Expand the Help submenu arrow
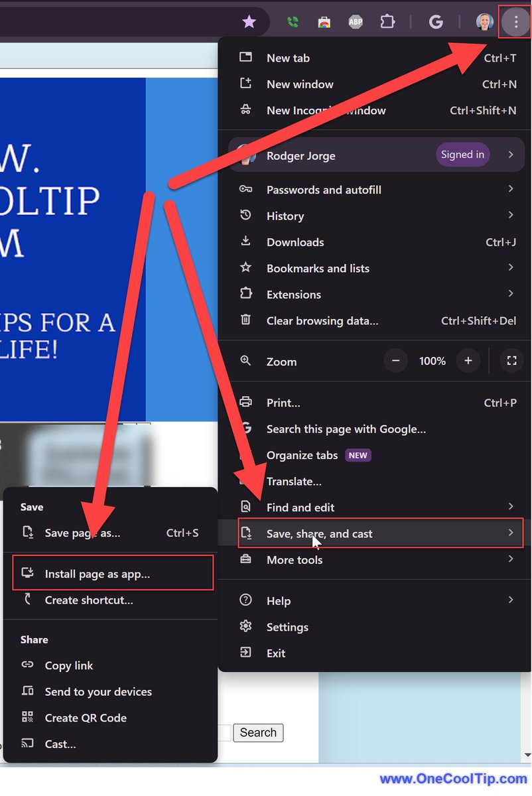The image size is (532, 796). [511, 600]
